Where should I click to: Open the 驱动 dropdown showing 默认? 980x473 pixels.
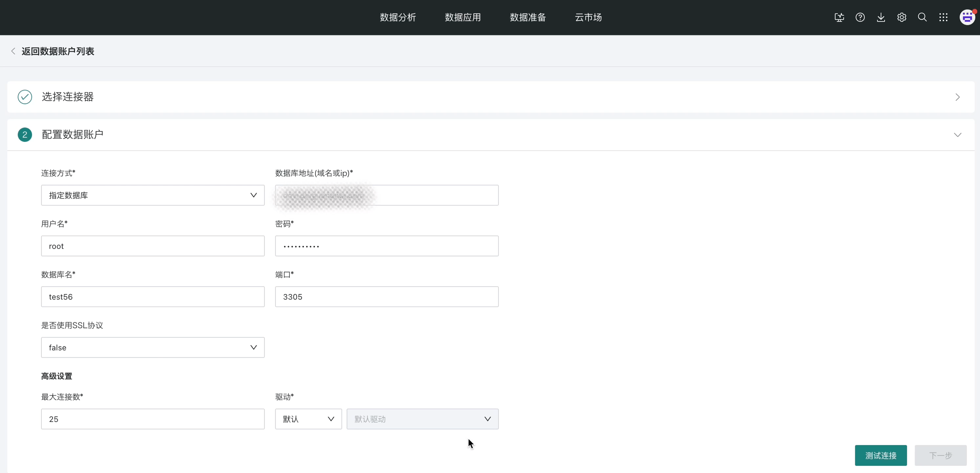[x=308, y=419]
